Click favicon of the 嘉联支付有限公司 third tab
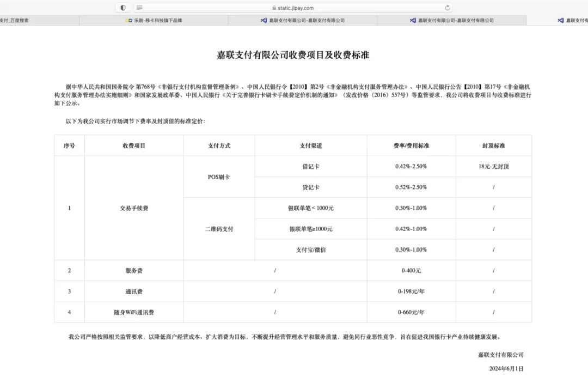 [x=264, y=21]
